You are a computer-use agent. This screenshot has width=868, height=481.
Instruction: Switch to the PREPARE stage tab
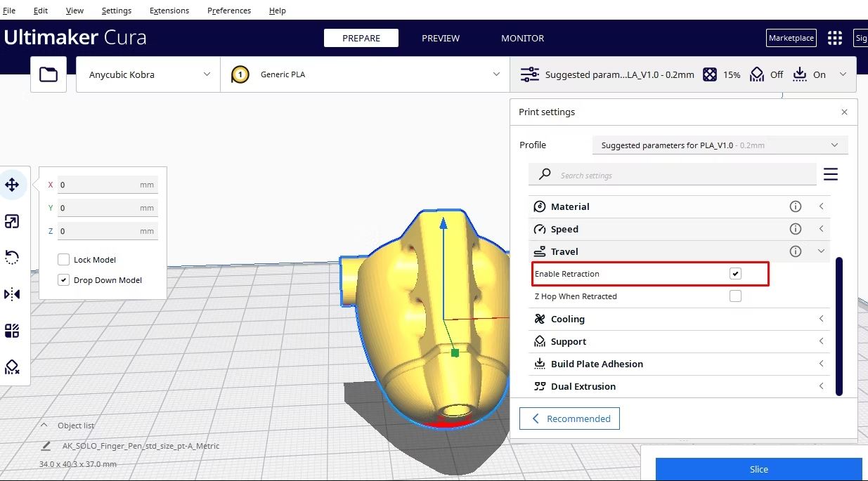pos(361,38)
